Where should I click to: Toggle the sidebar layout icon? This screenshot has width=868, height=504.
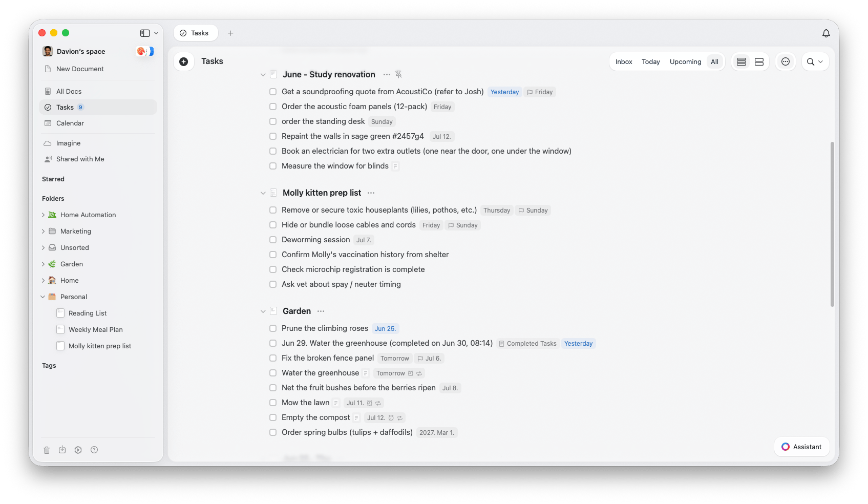pos(145,33)
